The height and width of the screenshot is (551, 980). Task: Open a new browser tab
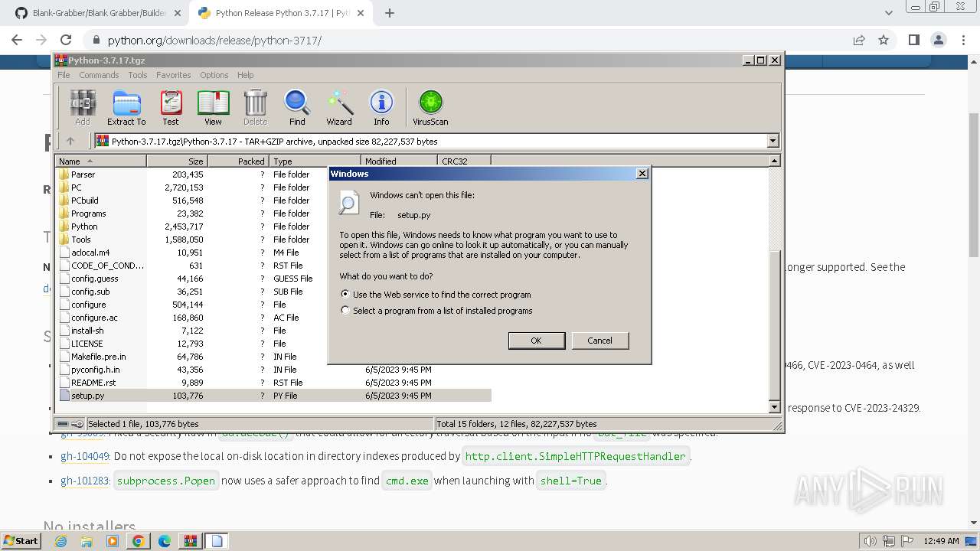[390, 13]
